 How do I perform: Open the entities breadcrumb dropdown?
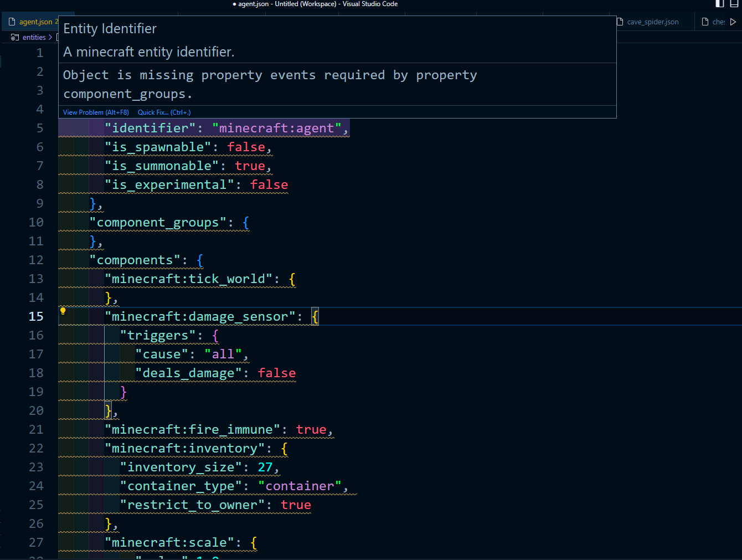[34, 37]
